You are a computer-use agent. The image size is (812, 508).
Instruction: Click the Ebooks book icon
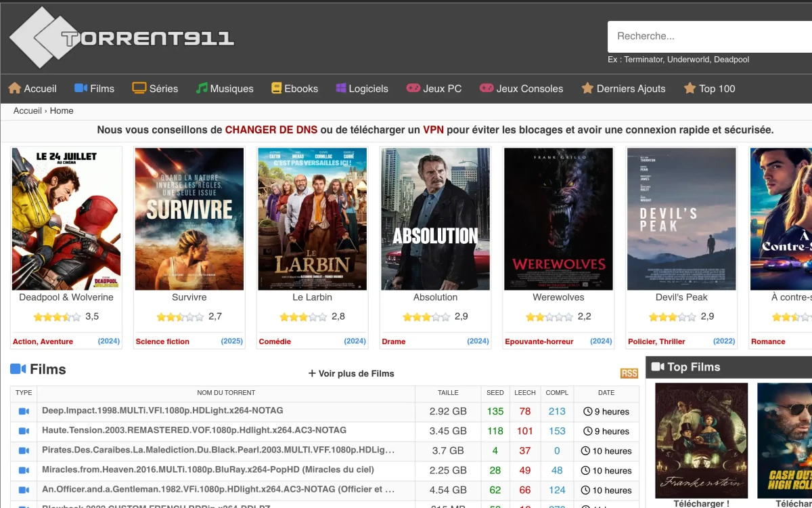tap(276, 88)
